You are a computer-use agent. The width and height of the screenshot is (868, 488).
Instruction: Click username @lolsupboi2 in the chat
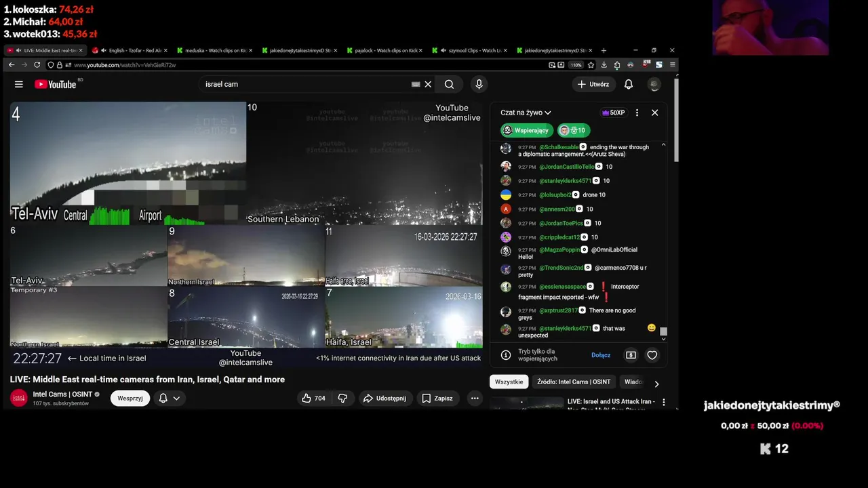pyautogui.click(x=555, y=195)
